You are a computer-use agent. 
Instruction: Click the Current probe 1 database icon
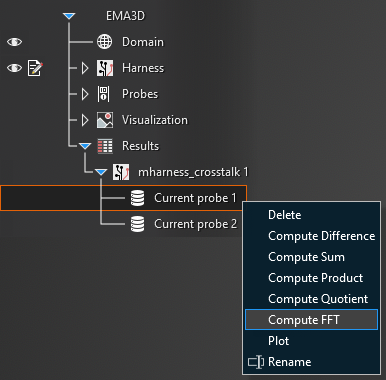pyautogui.click(x=137, y=198)
